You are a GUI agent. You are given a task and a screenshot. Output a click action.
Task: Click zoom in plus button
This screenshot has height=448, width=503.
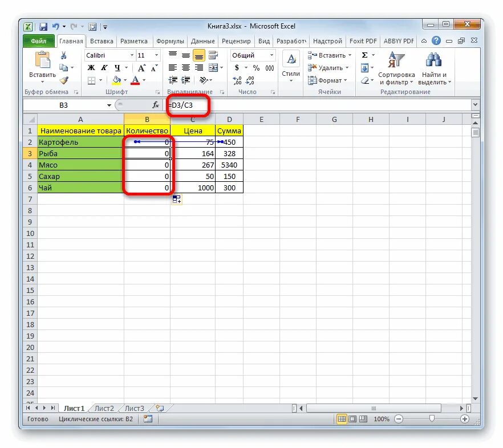[464, 419]
